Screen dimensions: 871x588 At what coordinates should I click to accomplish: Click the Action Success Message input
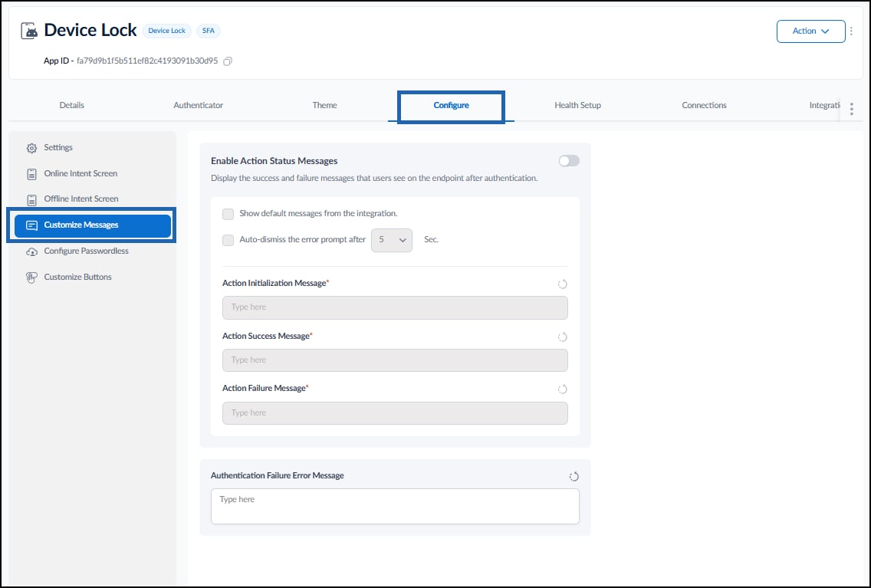pyautogui.click(x=395, y=360)
